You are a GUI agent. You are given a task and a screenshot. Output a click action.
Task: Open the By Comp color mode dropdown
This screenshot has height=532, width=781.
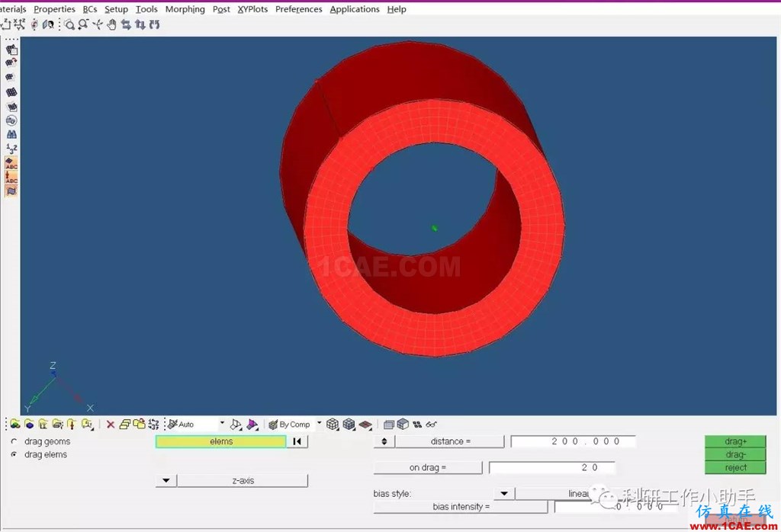click(x=320, y=423)
